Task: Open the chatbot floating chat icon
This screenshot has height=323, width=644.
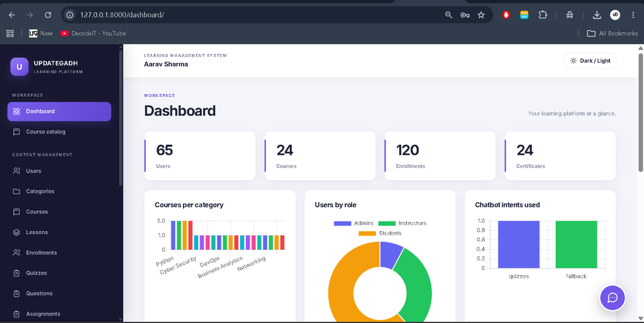Action: coord(613,298)
